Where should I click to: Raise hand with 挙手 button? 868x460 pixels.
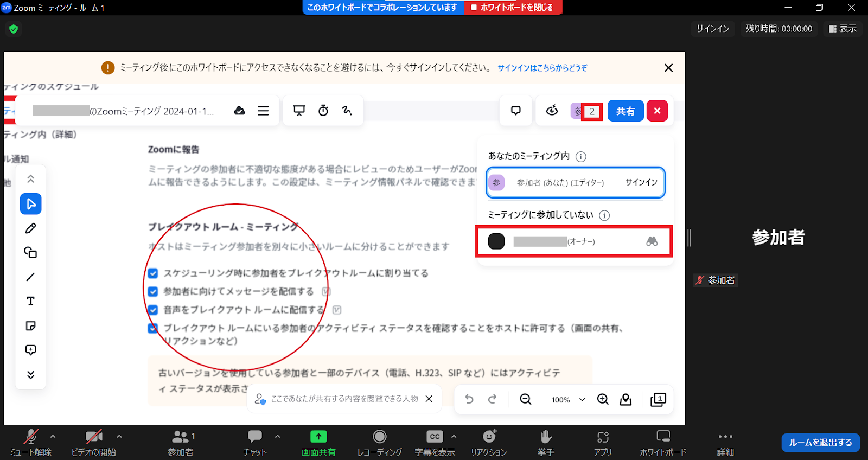(546, 442)
